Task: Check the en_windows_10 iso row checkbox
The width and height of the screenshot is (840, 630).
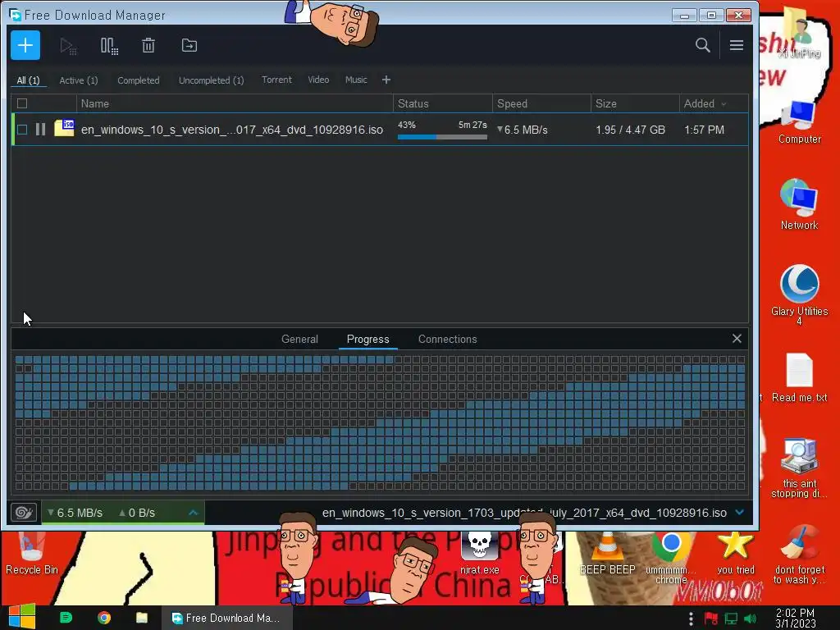Action: pyautogui.click(x=22, y=130)
